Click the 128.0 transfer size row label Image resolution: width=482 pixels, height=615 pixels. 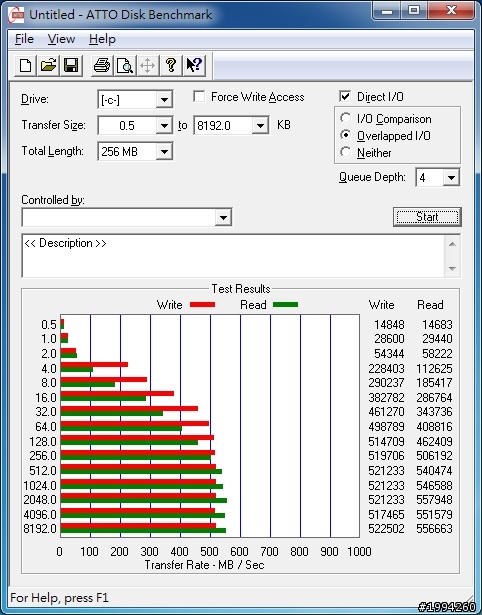pyautogui.click(x=43, y=442)
